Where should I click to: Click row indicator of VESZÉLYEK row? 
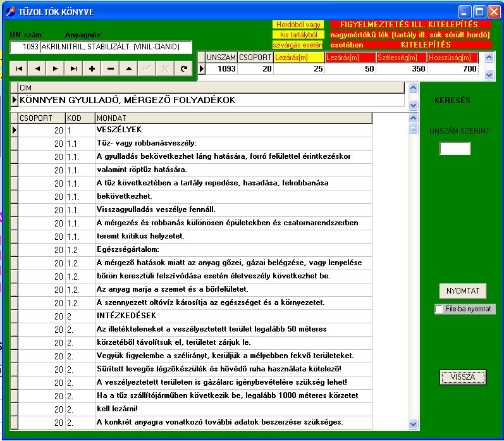click(x=14, y=130)
